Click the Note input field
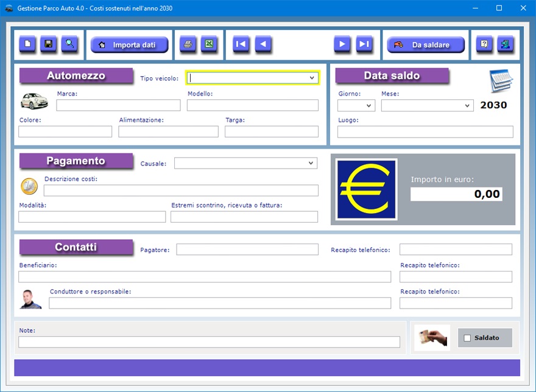Screen dimensions: 536x392 tap(209, 341)
